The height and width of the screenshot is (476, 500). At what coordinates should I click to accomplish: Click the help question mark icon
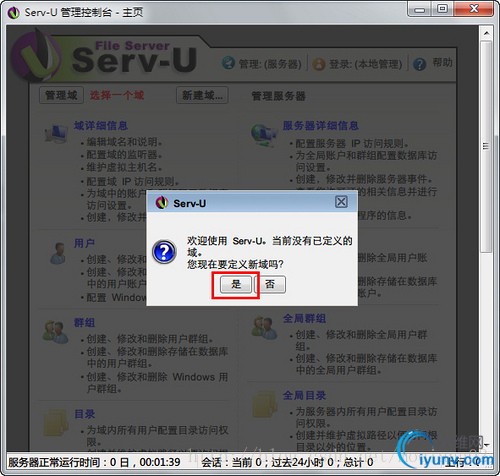coord(420,64)
